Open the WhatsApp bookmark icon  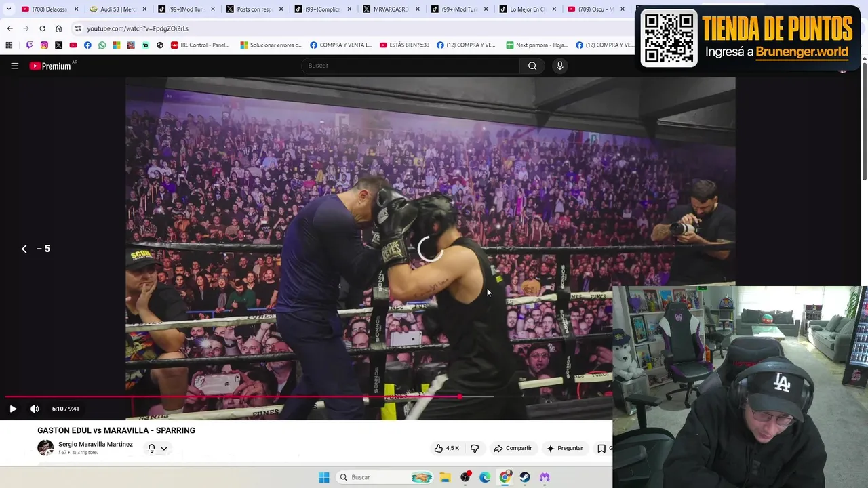point(102,45)
